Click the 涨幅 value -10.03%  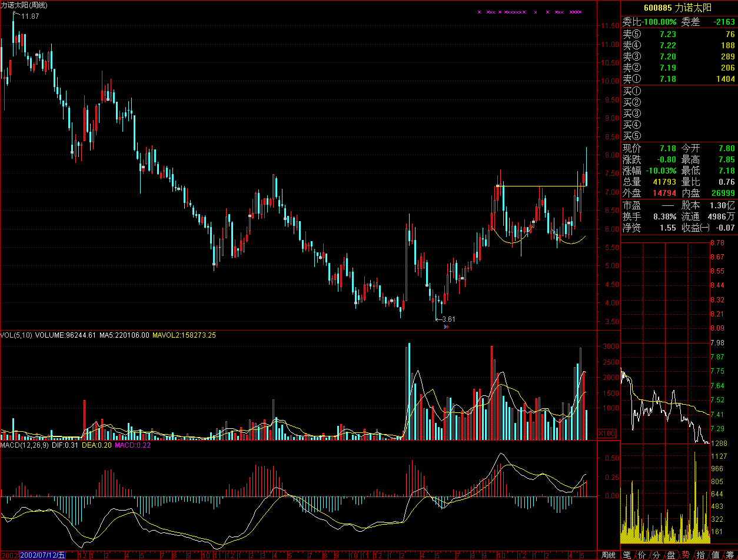[x=661, y=171]
